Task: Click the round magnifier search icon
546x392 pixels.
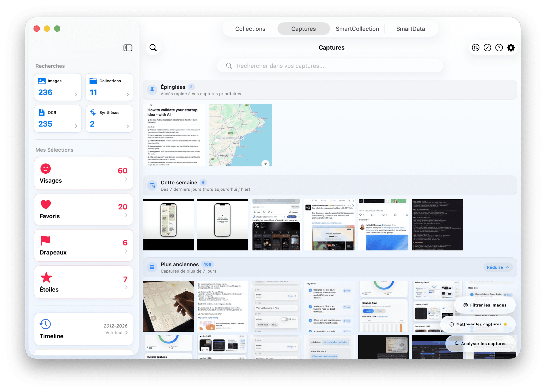Action: point(153,48)
